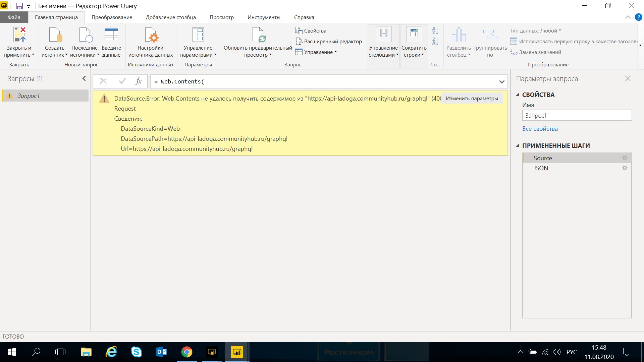The image size is (644, 362).
Task: Collapse the Queries pane arrow
Action: (84, 78)
